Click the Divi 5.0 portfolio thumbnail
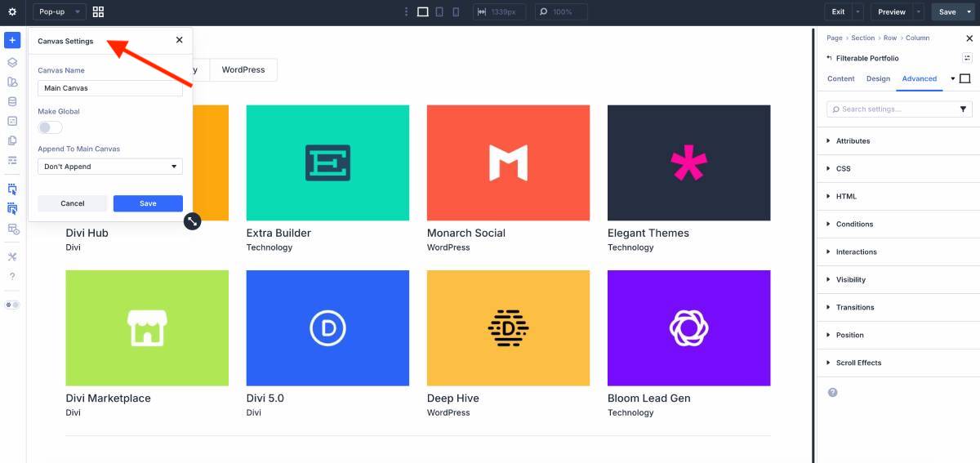 click(327, 328)
